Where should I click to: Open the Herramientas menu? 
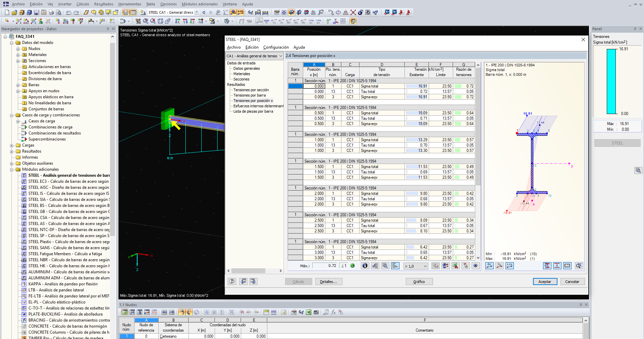(x=129, y=4)
